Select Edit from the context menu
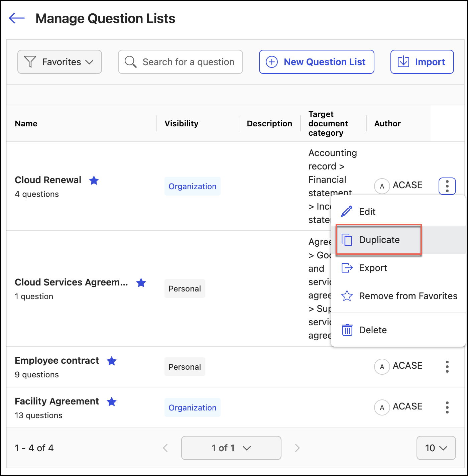 tap(367, 212)
